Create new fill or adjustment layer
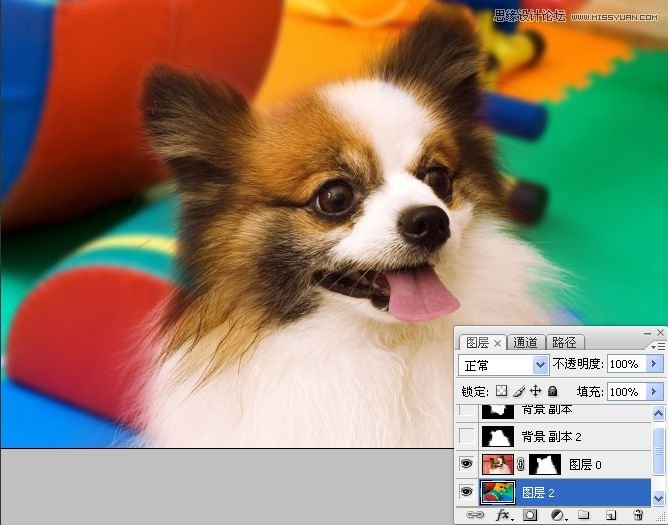This screenshot has width=668, height=525. 558,515
